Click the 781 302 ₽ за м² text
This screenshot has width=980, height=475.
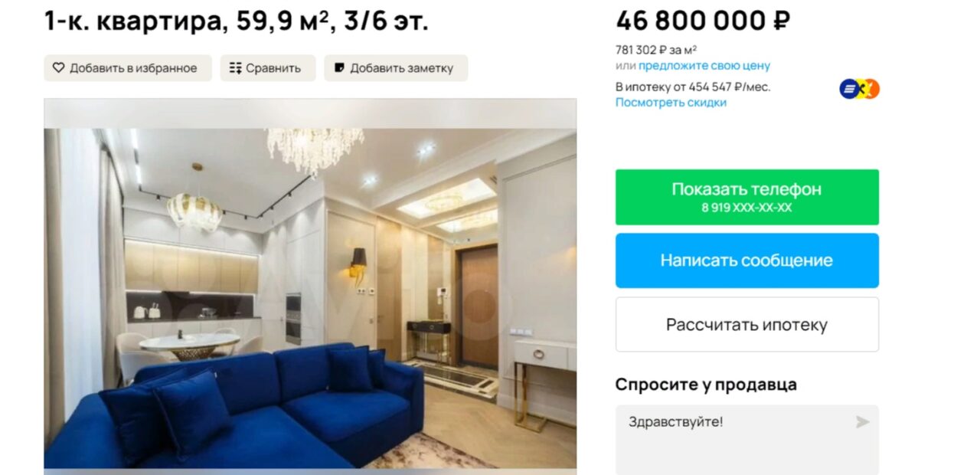pyautogui.click(x=657, y=50)
